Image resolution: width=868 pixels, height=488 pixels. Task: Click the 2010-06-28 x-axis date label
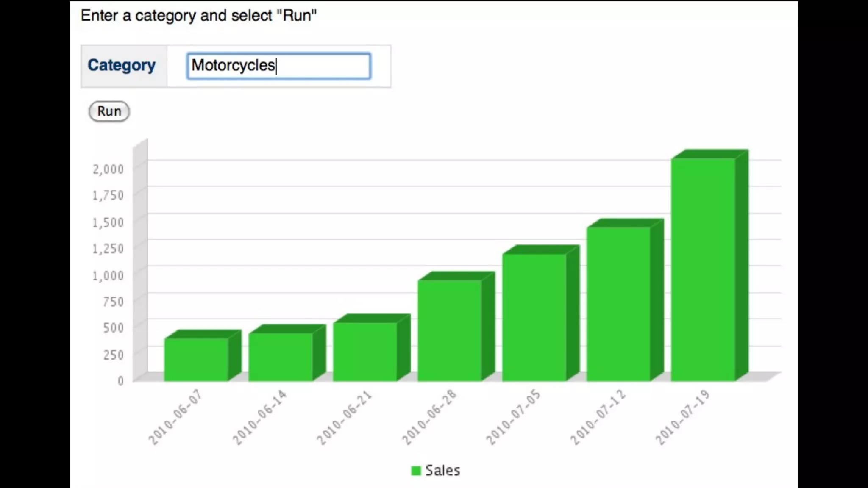click(429, 418)
